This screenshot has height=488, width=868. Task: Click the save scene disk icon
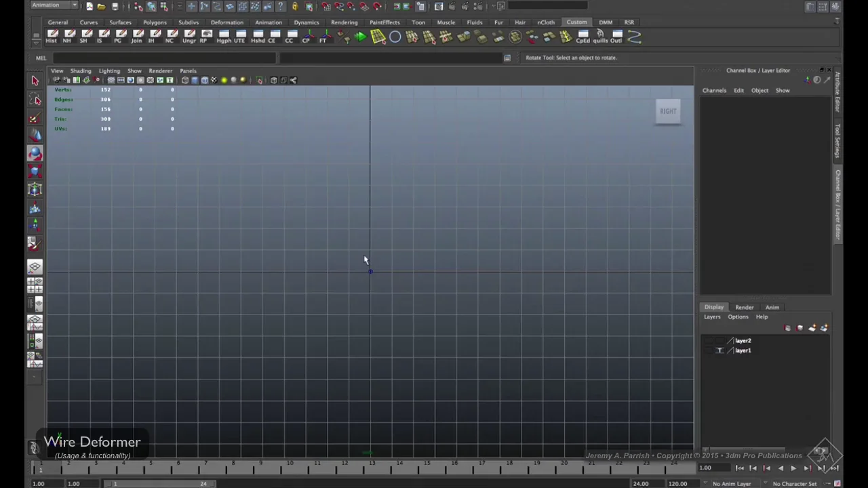(x=115, y=6)
